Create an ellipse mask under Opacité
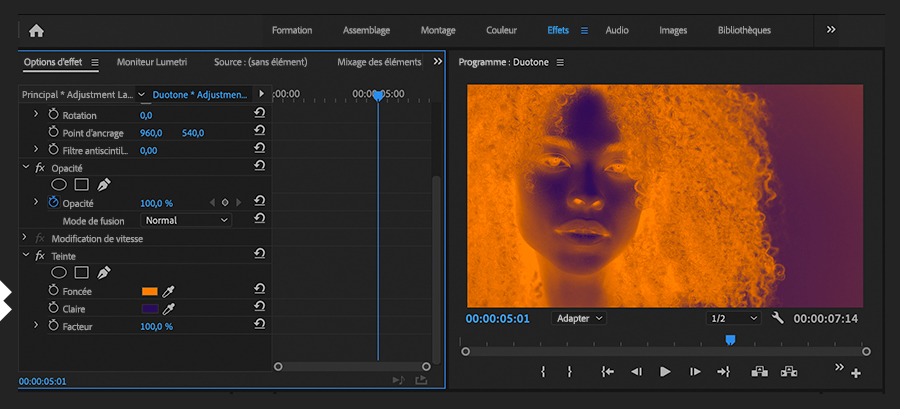900x409 pixels. [59, 185]
